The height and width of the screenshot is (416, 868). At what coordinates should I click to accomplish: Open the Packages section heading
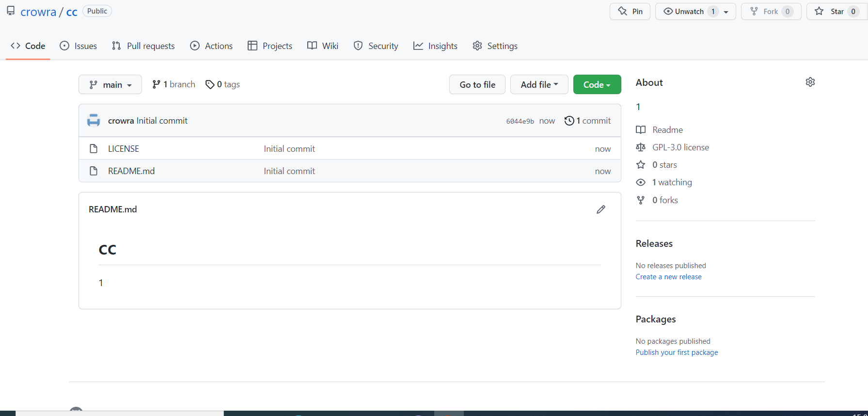tap(656, 319)
